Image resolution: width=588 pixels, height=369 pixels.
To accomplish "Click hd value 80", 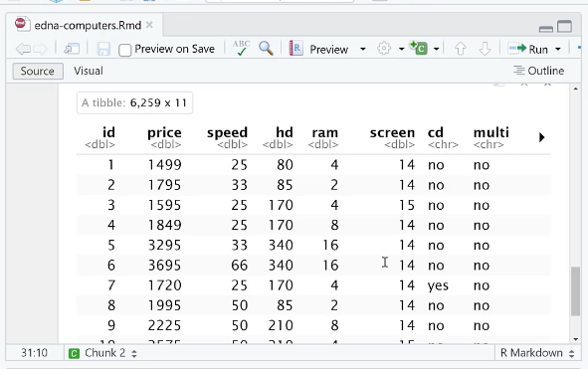I will coord(285,165).
